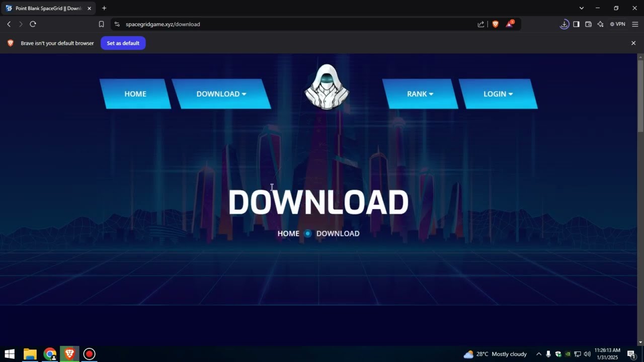
Task: Toggle the sidebar panel icon
Action: click(x=576, y=24)
